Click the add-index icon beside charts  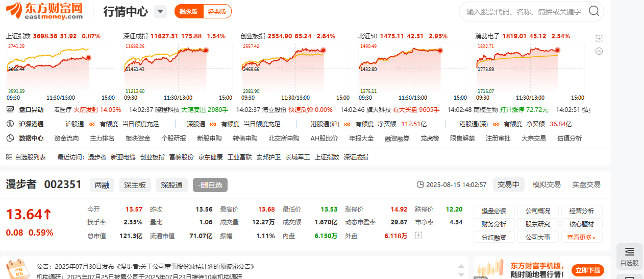click(x=599, y=38)
